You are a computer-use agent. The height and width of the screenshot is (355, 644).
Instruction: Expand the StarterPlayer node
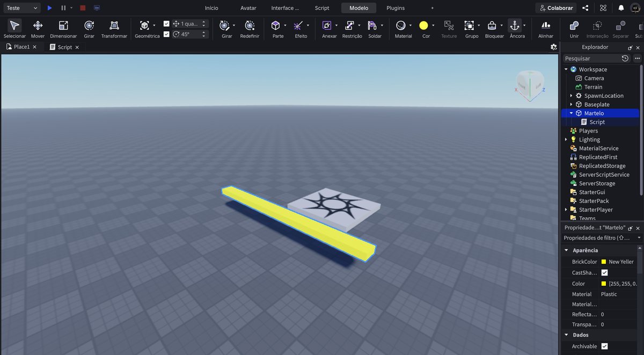coord(566,209)
